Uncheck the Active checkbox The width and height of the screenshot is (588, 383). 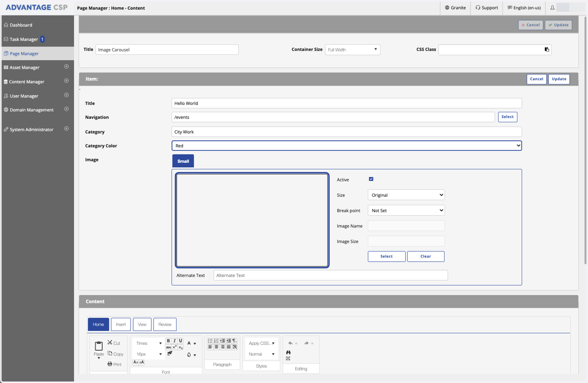[x=371, y=179]
